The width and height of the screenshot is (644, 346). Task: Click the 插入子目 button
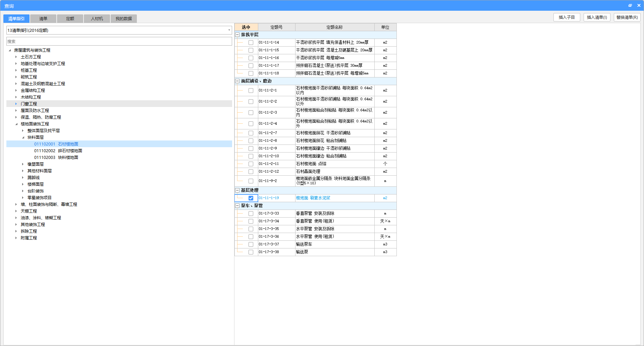(567, 17)
